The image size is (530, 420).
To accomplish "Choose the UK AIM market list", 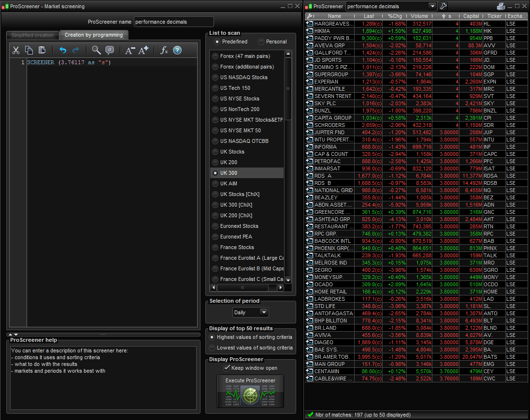I will point(215,183).
